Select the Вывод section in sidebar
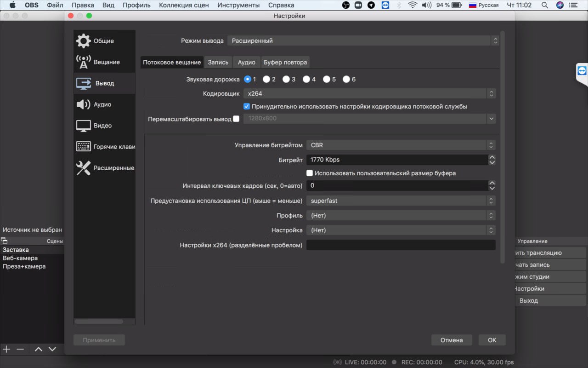 tap(104, 83)
